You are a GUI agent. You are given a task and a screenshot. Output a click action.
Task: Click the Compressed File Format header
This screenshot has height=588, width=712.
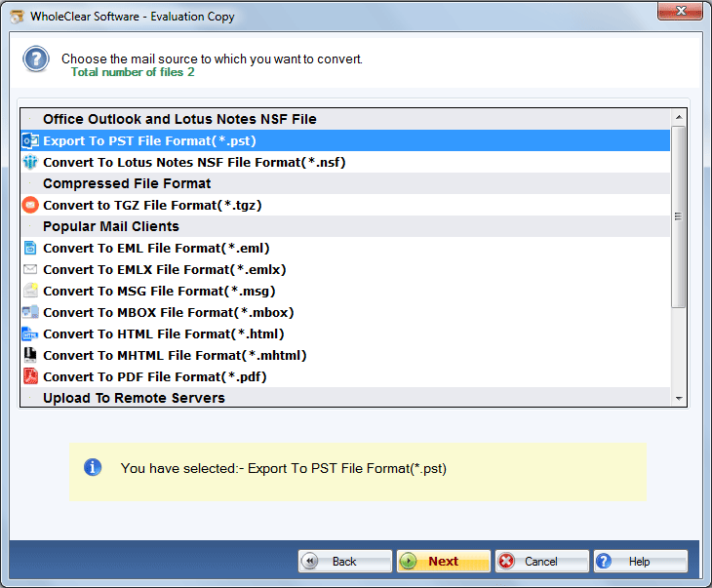[345, 183]
